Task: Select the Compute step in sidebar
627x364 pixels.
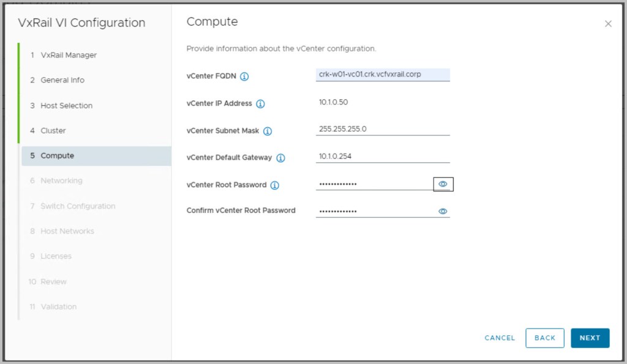Action: (x=57, y=155)
